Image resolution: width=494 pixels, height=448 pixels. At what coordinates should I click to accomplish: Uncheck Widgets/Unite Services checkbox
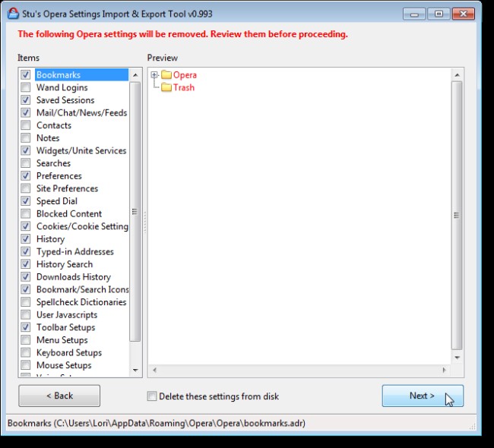26,150
